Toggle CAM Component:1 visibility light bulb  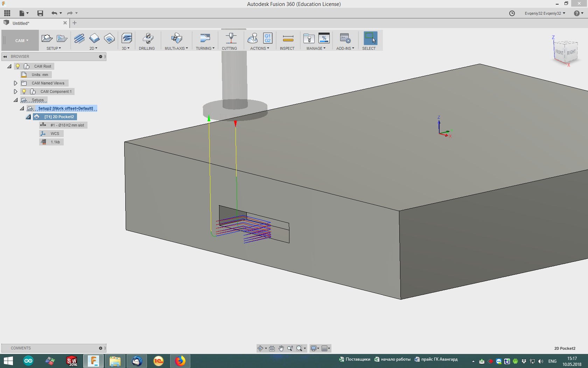[x=24, y=91]
